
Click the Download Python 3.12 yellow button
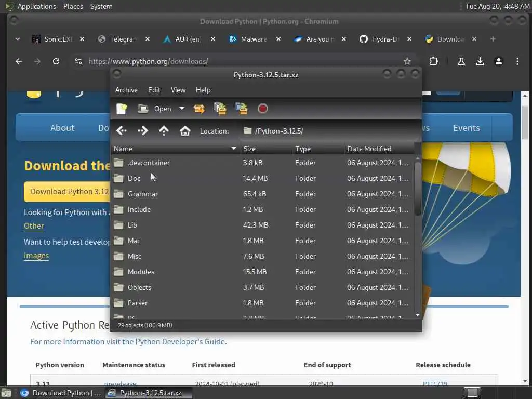pos(67,192)
